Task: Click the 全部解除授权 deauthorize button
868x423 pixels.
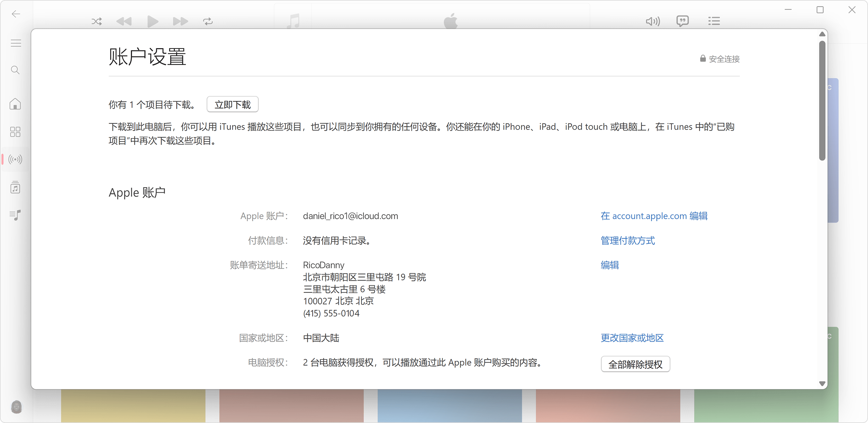Action: coord(635,364)
